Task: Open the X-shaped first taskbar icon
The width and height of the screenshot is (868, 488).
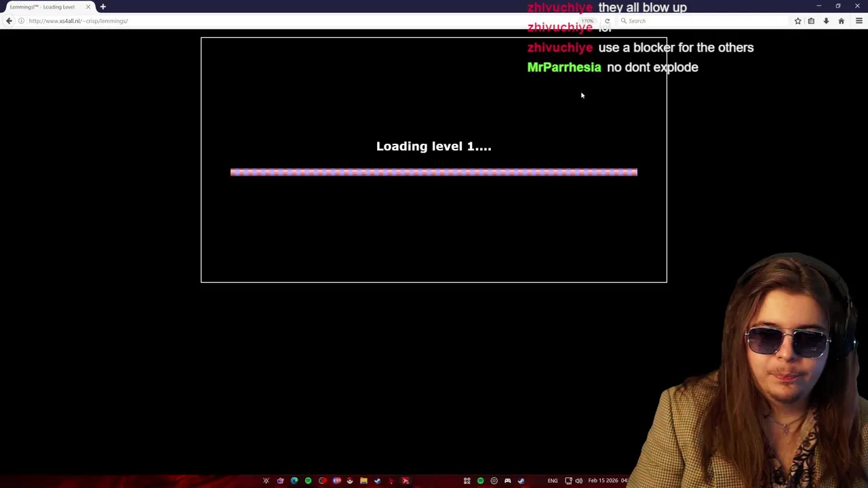Action: click(266, 481)
